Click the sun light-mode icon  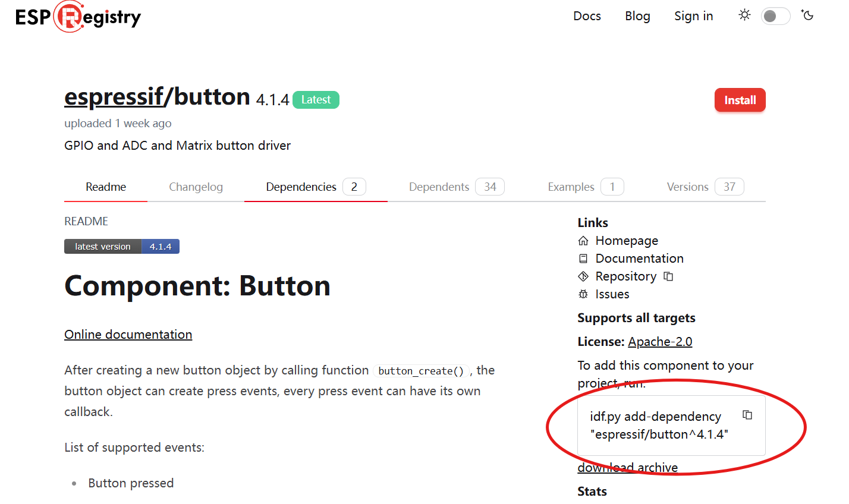[x=744, y=15]
